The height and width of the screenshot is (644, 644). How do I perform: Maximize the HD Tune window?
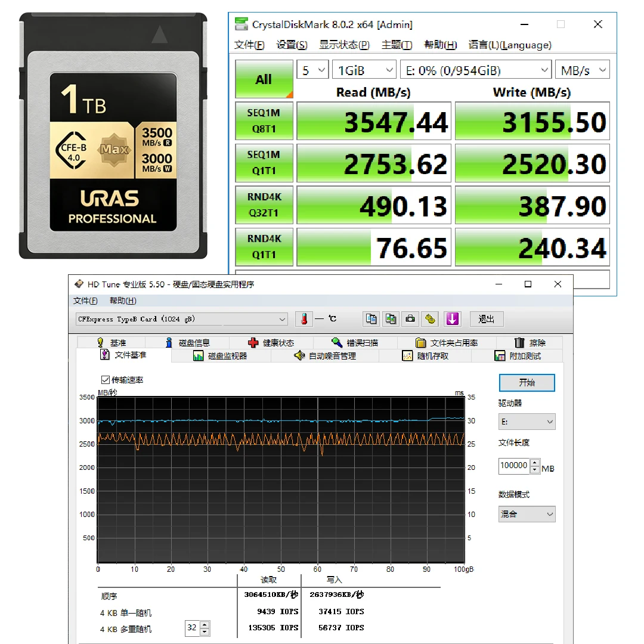[528, 284]
